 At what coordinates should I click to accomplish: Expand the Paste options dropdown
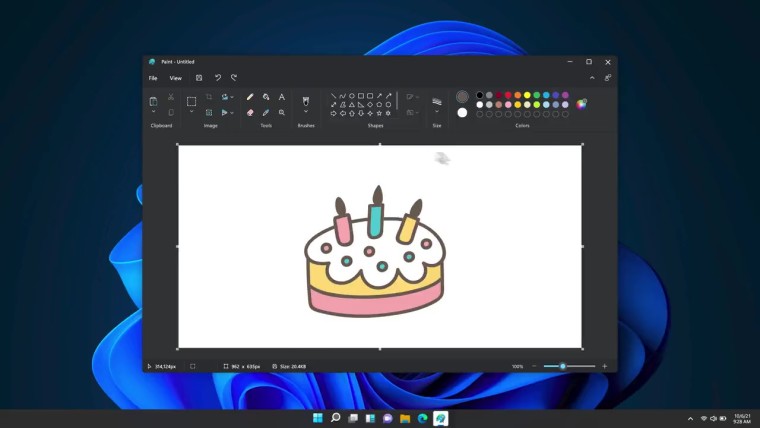point(153,112)
